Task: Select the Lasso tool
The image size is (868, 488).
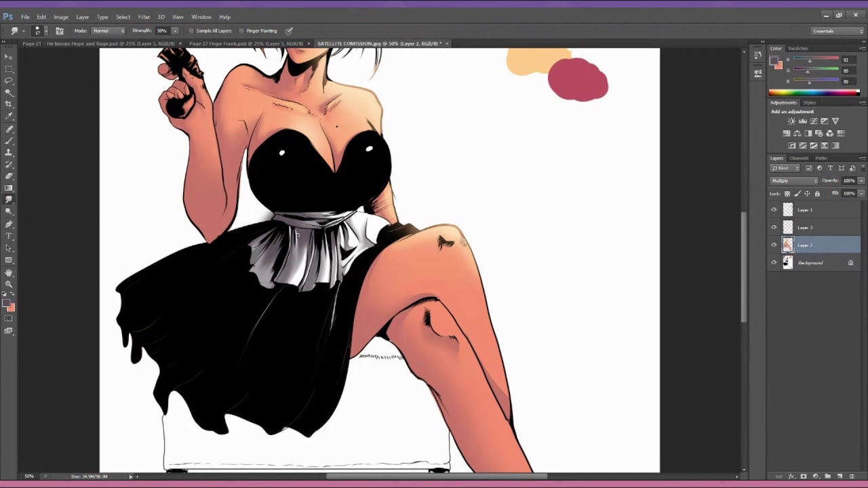Action: tap(9, 80)
